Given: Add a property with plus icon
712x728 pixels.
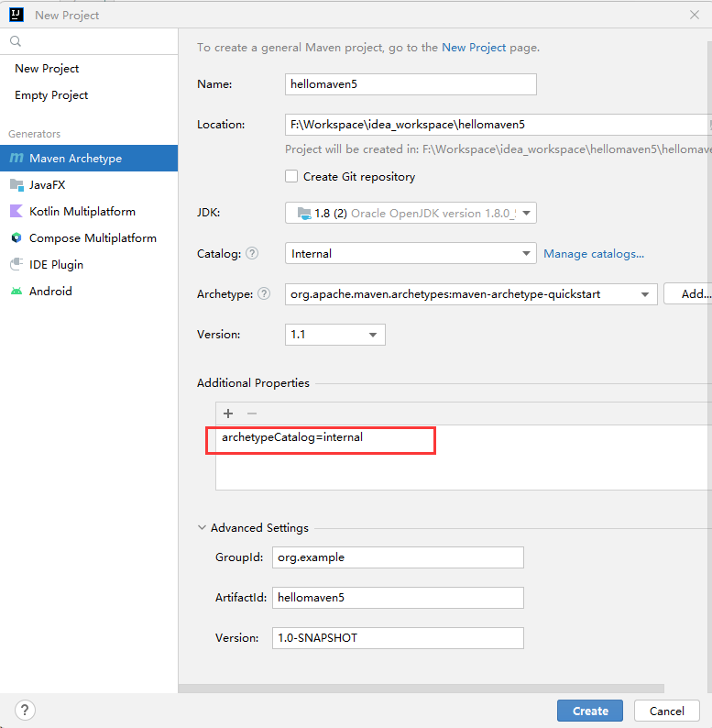Looking at the screenshot, I should coord(228,414).
